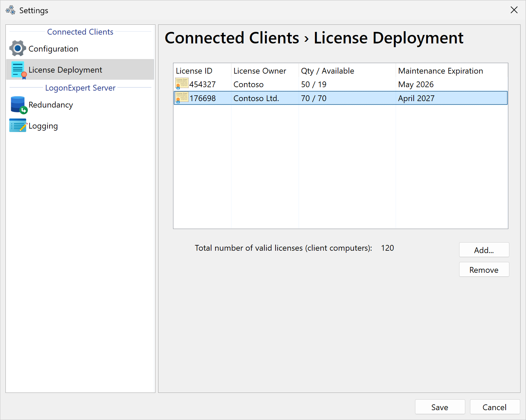Click the Redundancy database icon
Viewport: 526px width, 420px height.
click(x=18, y=105)
